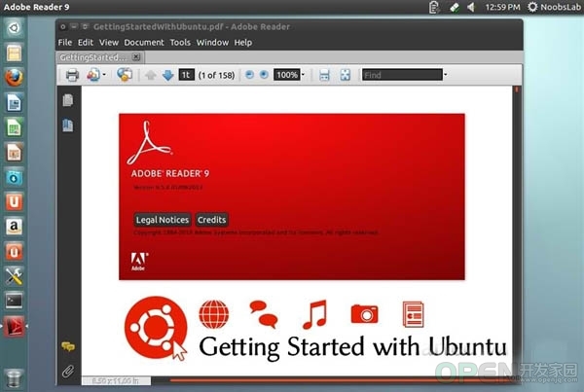
Task: Click the (1 of 158) page count text
Action: 216,75
